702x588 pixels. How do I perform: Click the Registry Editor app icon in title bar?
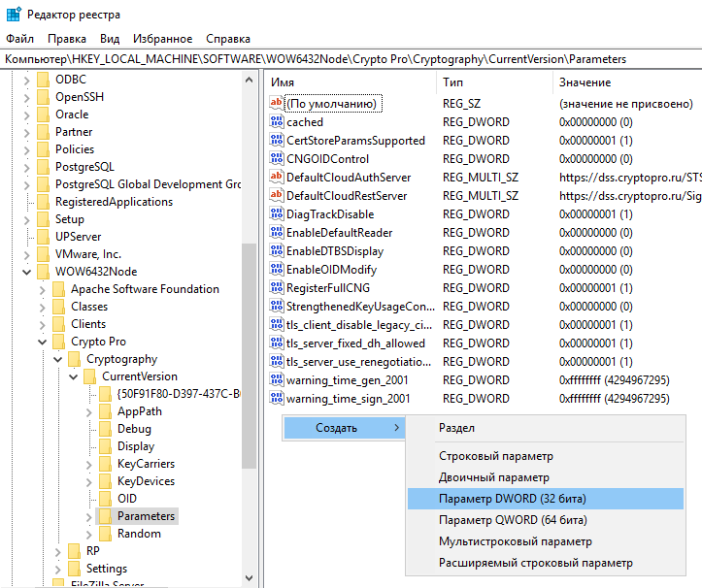point(14,15)
